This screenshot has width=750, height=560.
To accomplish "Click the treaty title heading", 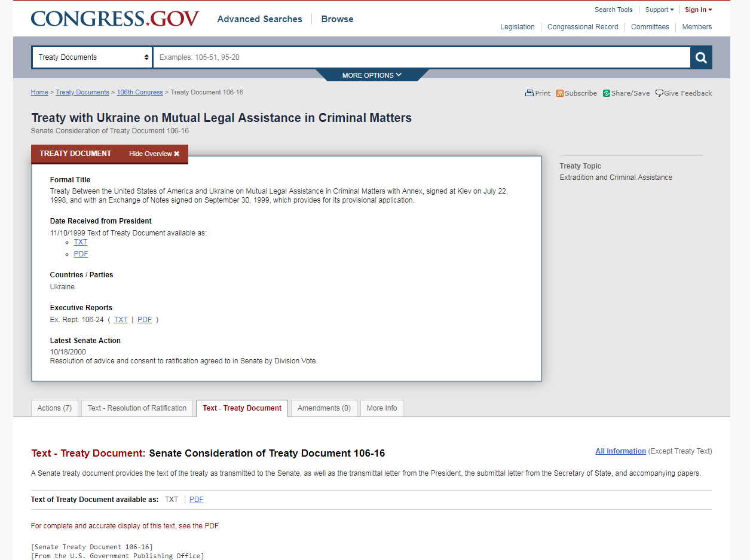I will click(x=221, y=118).
